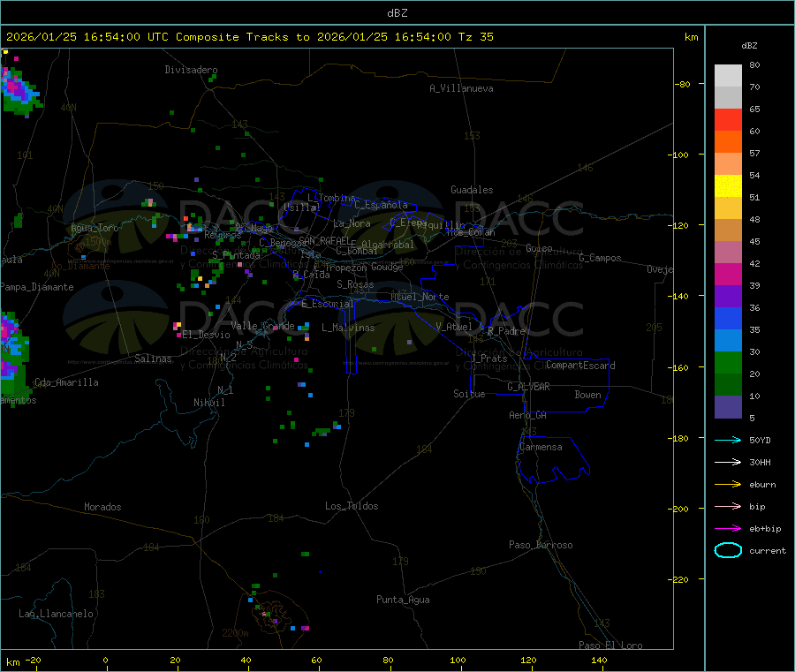
Task: Click the 'C_Española' map label
Action: pos(381,205)
